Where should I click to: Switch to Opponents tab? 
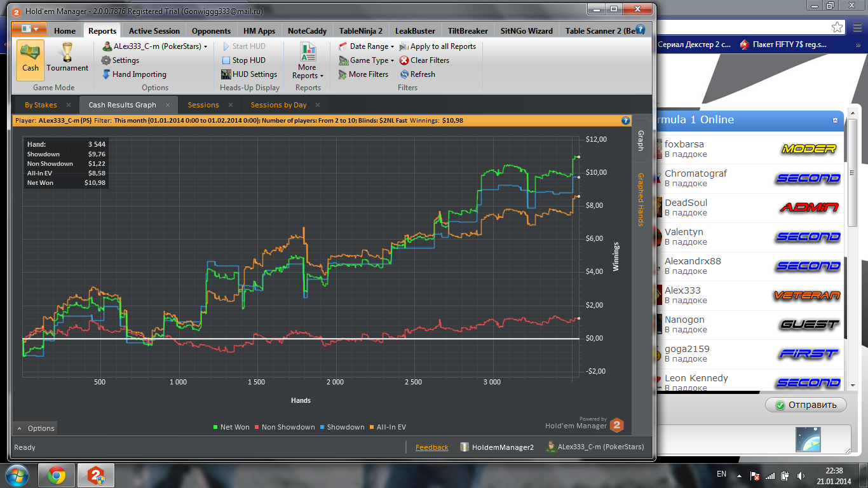click(211, 30)
